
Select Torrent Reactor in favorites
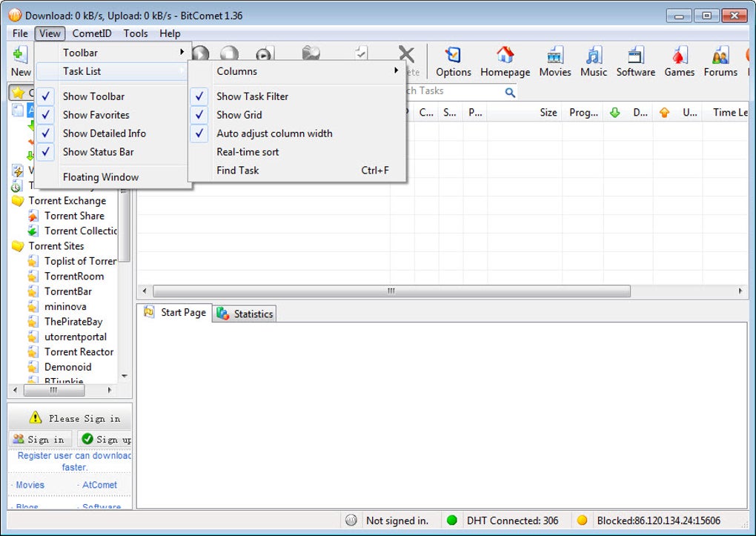click(79, 352)
